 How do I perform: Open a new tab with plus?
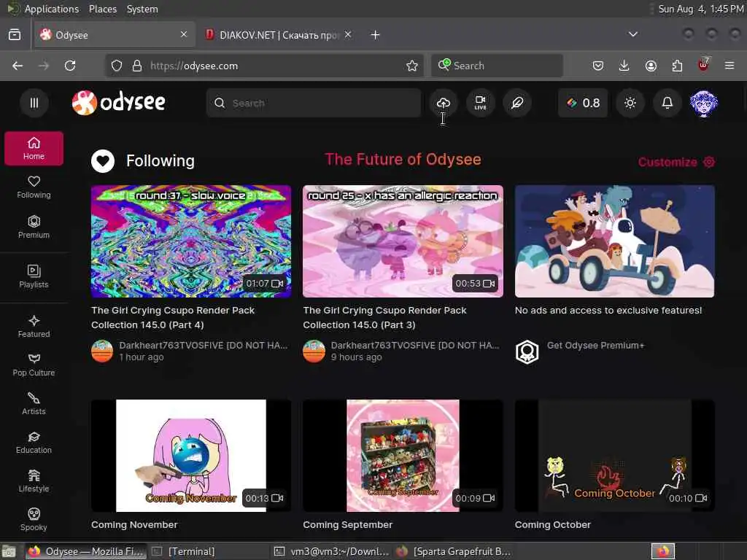376,35
